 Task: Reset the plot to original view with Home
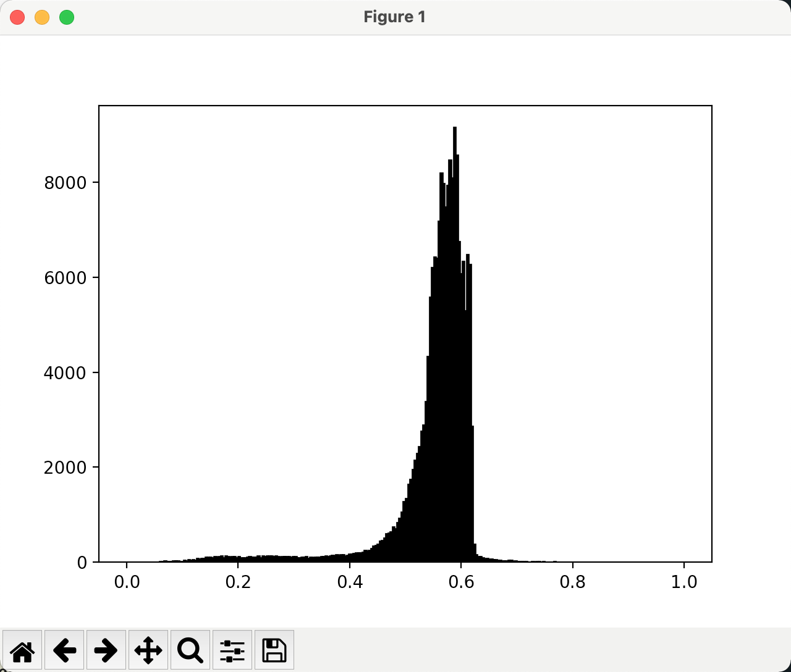click(x=22, y=650)
